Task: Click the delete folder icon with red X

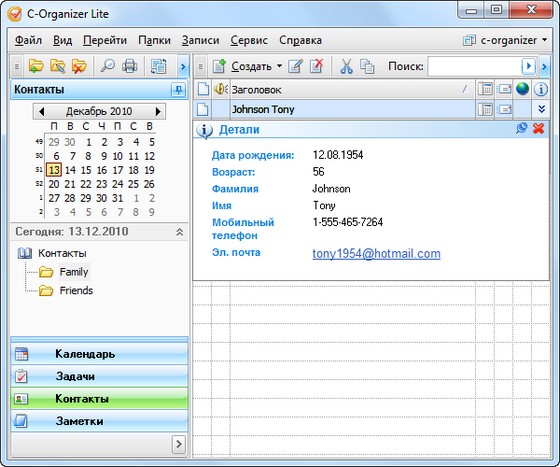Action: point(79,66)
